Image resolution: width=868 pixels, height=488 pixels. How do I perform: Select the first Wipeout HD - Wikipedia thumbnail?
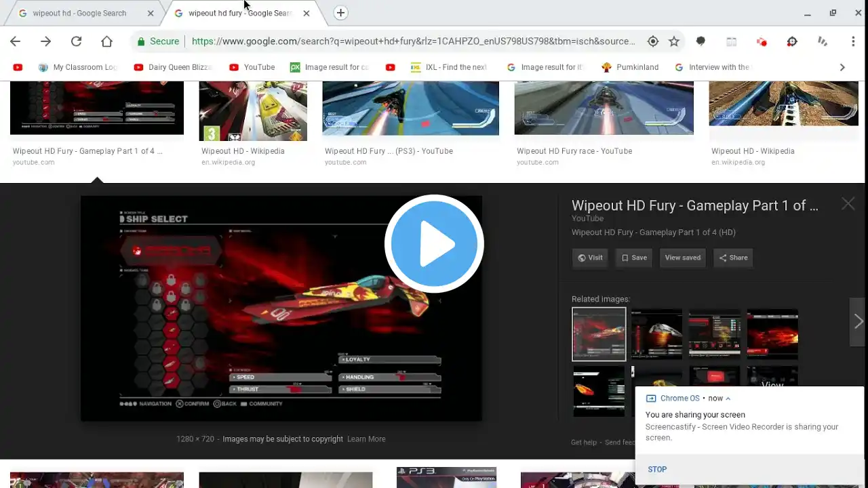click(253, 111)
